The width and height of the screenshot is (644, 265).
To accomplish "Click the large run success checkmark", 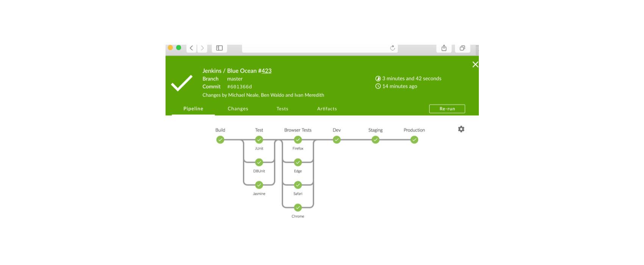I will click(182, 83).
